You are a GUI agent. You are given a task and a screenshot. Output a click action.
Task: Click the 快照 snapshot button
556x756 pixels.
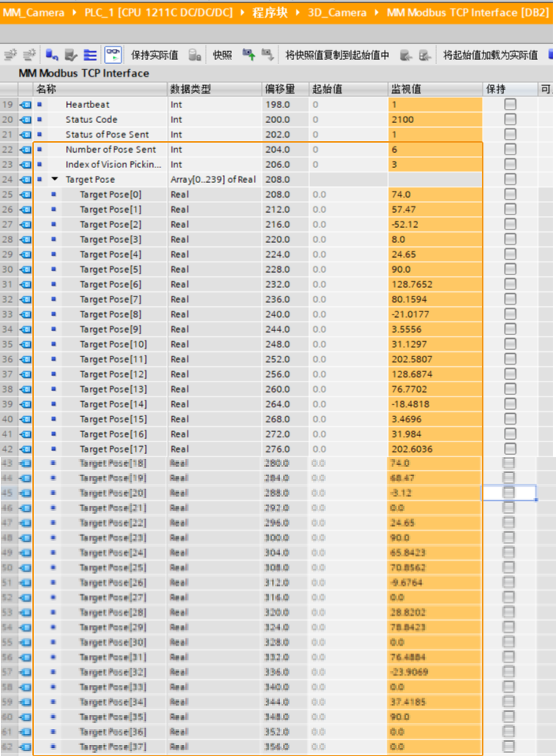tap(222, 55)
